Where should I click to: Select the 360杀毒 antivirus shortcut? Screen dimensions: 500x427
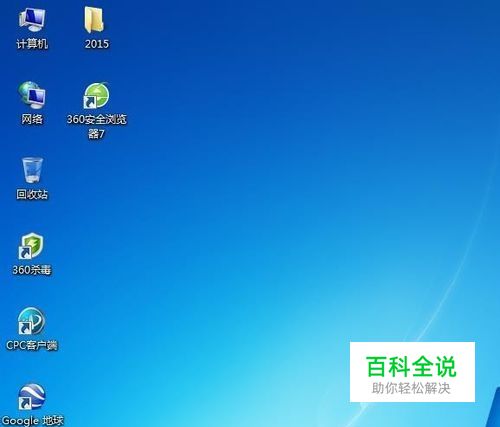click(31, 246)
